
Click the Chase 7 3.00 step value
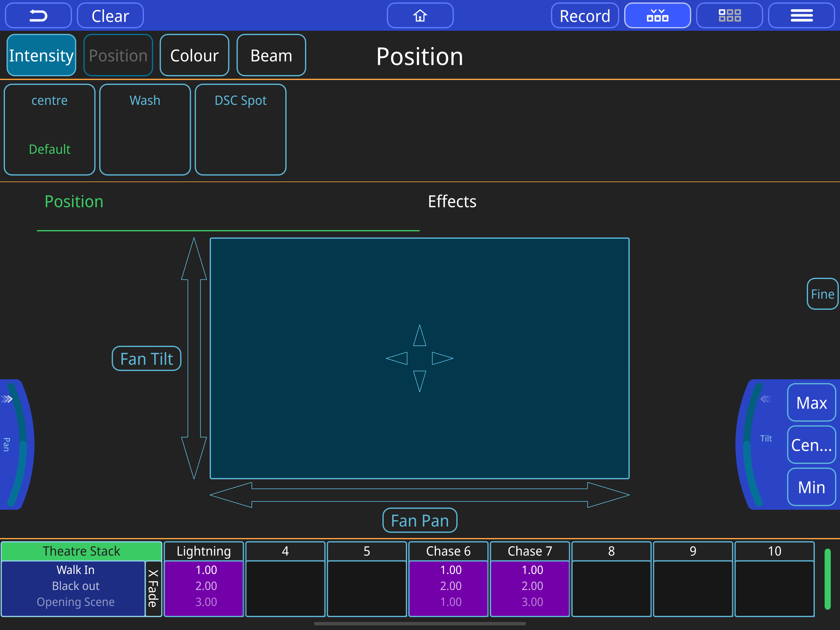coord(532,601)
